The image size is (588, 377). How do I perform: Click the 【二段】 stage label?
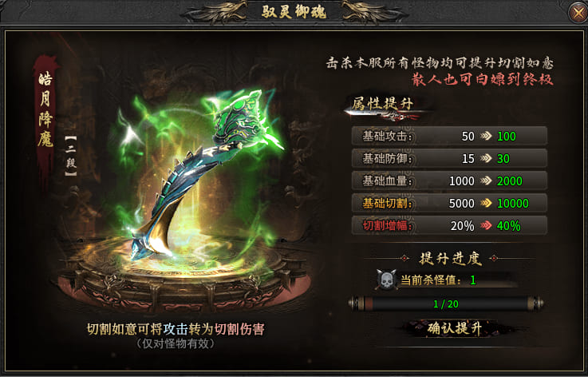[x=70, y=157]
